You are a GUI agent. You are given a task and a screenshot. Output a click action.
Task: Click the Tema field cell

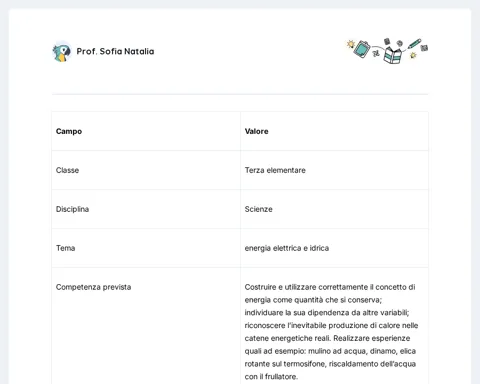pyautogui.click(x=146, y=248)
